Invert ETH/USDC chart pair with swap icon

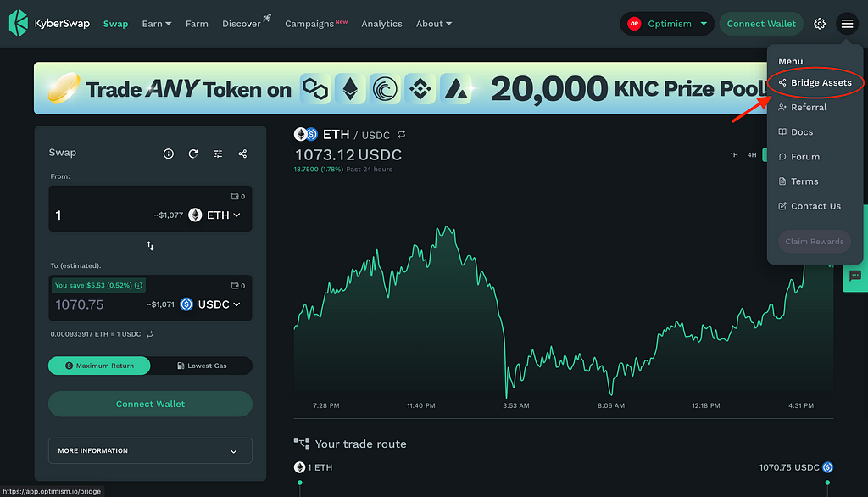point(401,134)
